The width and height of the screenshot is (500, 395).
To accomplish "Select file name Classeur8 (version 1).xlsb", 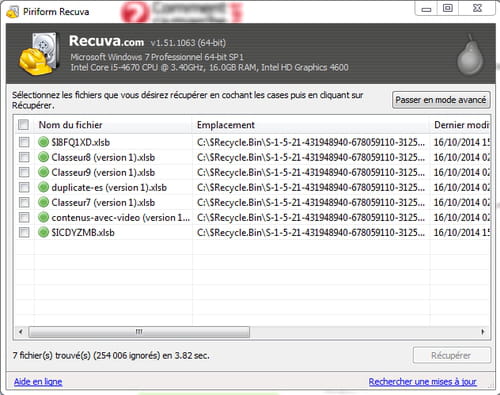I will (103, 157).
